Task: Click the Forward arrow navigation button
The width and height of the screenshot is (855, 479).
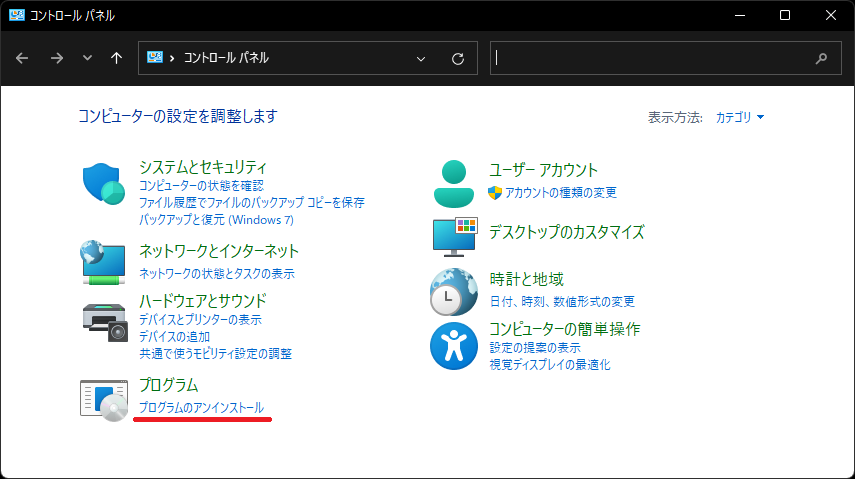Action: coord(57,58)
